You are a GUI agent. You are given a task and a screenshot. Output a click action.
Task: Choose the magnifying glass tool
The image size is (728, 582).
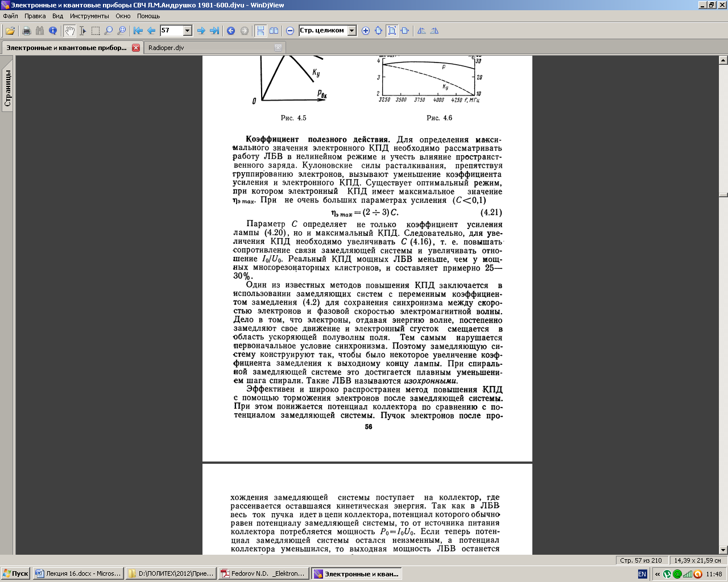coord(109,31)
